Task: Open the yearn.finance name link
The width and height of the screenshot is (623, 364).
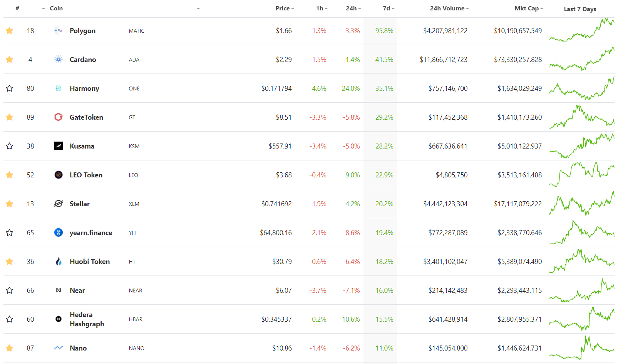Action: (x=91, y=232)
